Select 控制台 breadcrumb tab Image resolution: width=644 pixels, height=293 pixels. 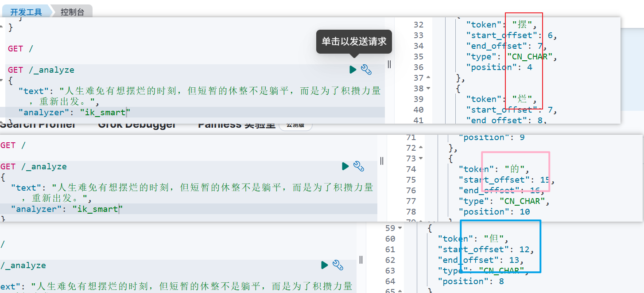click(72, 12)
